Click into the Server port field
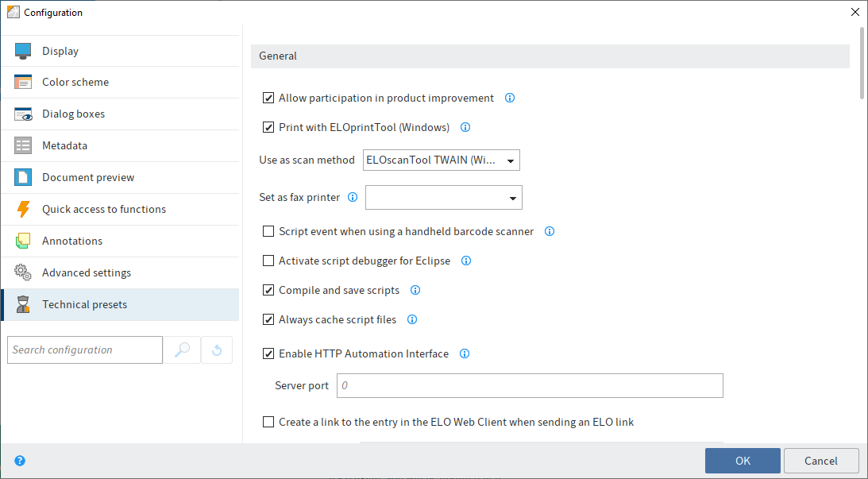Image resolution: width=868 pixels, height=479 pixels. [x=530, y=385]
